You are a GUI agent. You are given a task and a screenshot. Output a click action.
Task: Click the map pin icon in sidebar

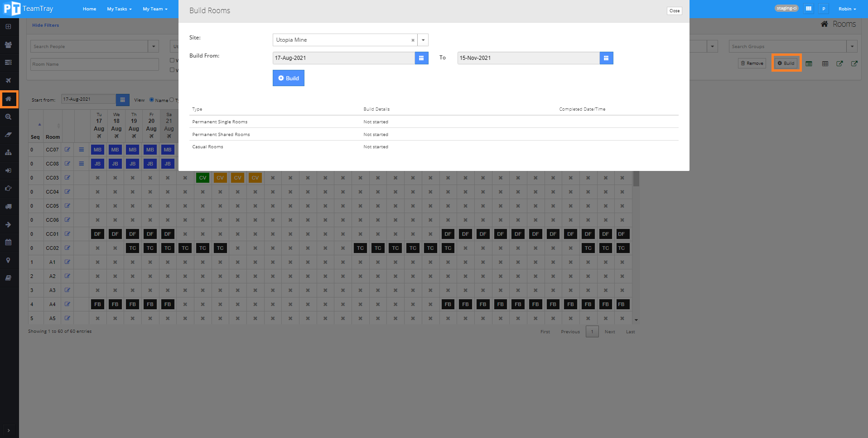[9, 260]
